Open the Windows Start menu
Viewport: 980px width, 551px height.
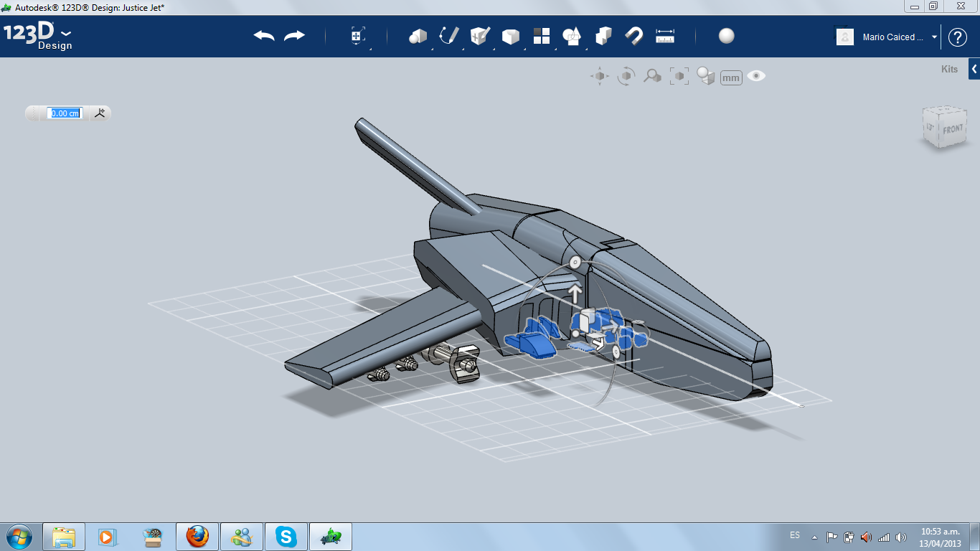point(19,536)
